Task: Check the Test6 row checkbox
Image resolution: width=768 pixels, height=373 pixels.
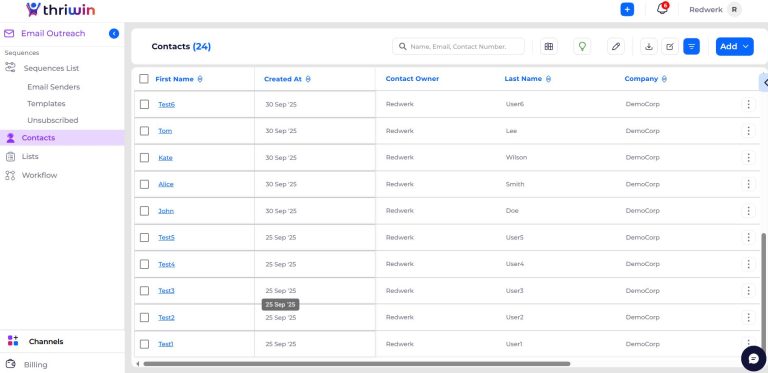Action: point(144,104)
